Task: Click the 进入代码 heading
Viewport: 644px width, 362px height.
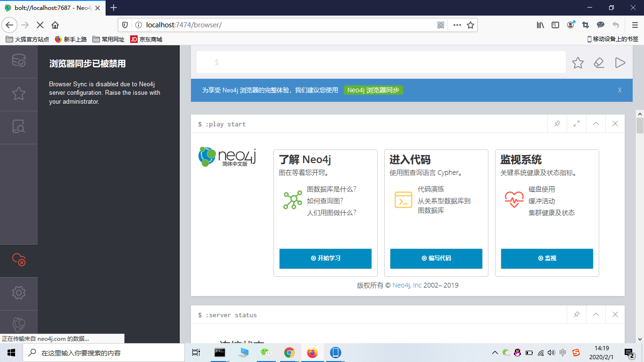Action: click(x=410, y=159)
